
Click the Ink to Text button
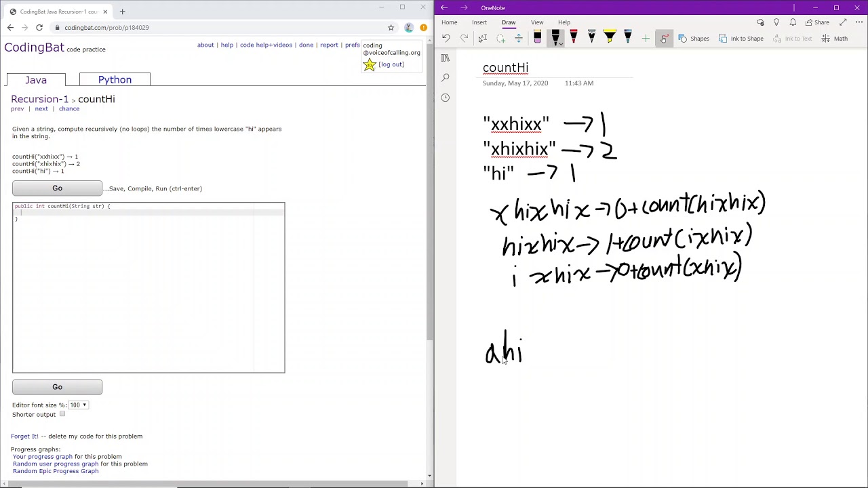point(792,39)
